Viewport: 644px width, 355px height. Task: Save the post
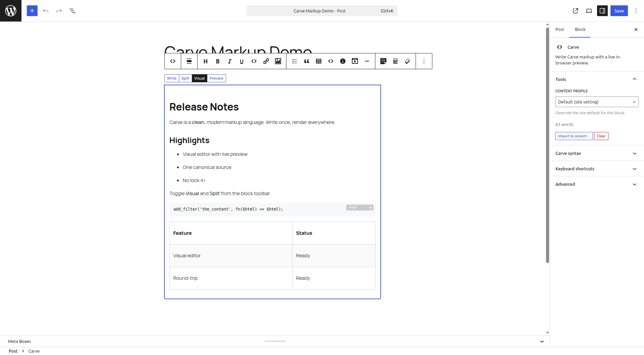click(x=619, y=11)
